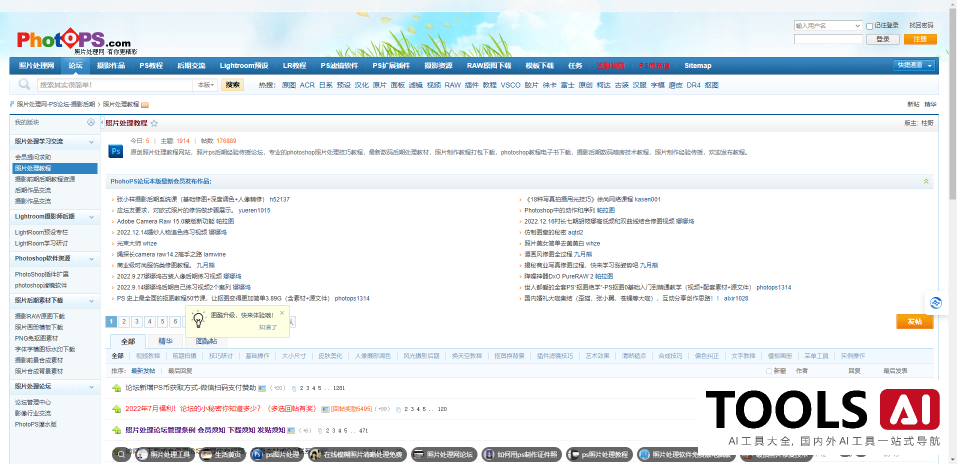Enable the 新窗 new window checkbox
The height and width of the screenshot is (464, 957).
click(767, 370)
